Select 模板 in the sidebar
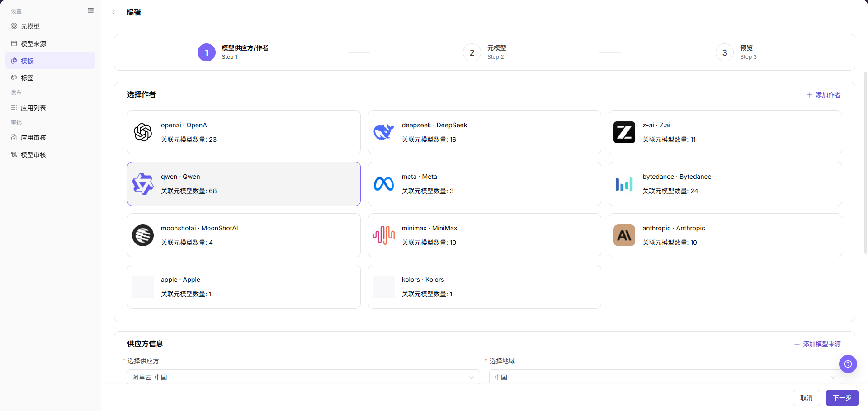 point(50,61)
